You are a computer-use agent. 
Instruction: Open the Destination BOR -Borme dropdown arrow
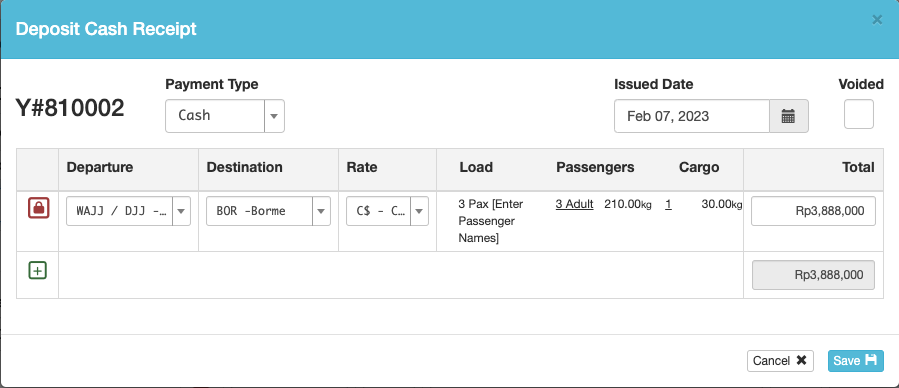[320, 211]
